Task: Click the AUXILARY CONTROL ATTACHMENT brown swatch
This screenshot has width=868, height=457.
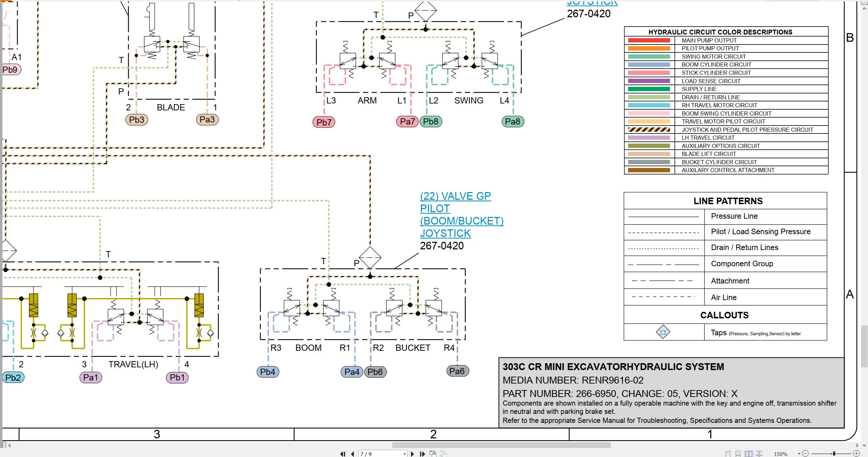Action: pyautogui.click(x=649, y=170)
